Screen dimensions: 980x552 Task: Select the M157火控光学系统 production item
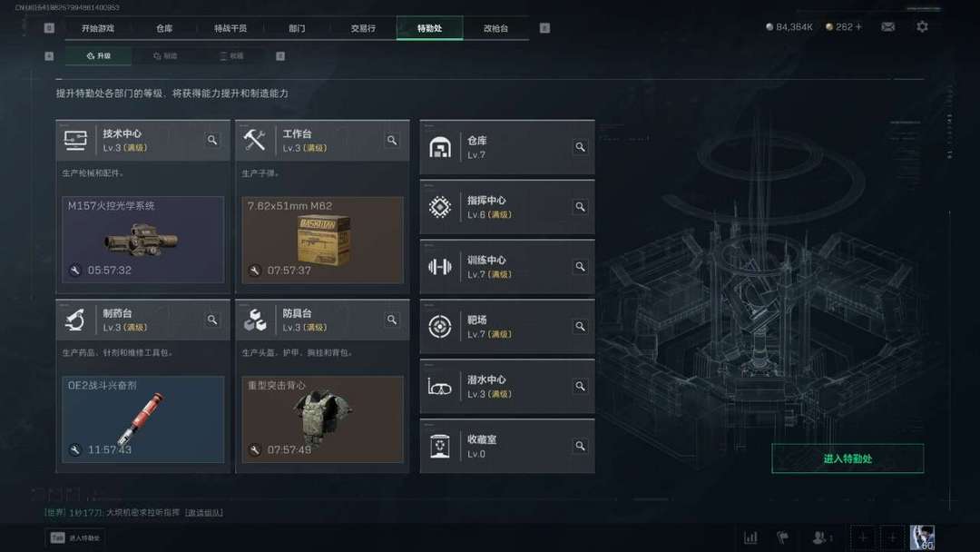[142, 240]
